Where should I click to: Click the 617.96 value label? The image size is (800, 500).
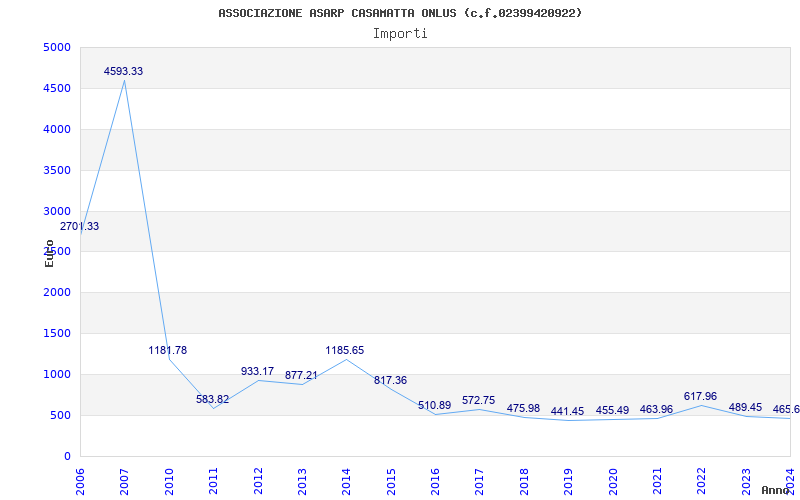700,396
